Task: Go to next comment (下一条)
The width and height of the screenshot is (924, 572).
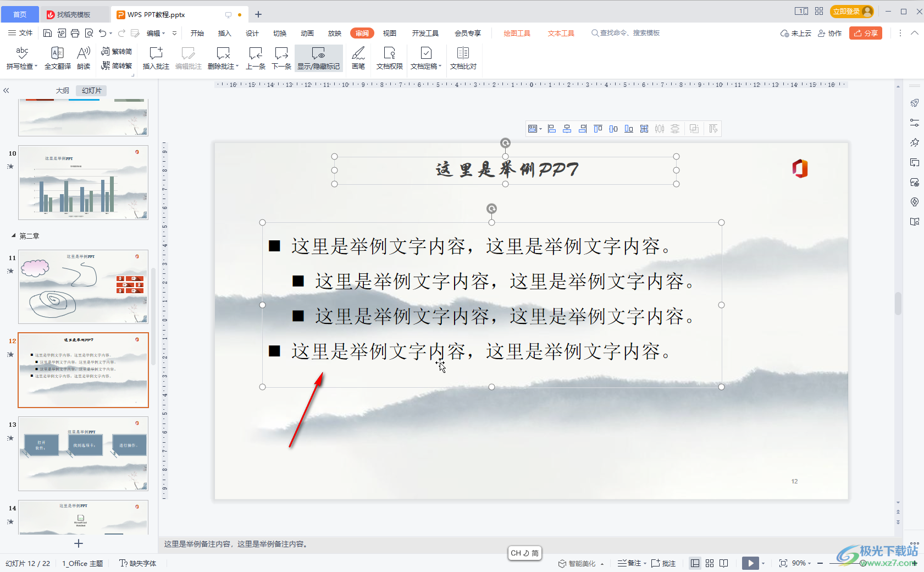Action: click(x=281, y=58)
